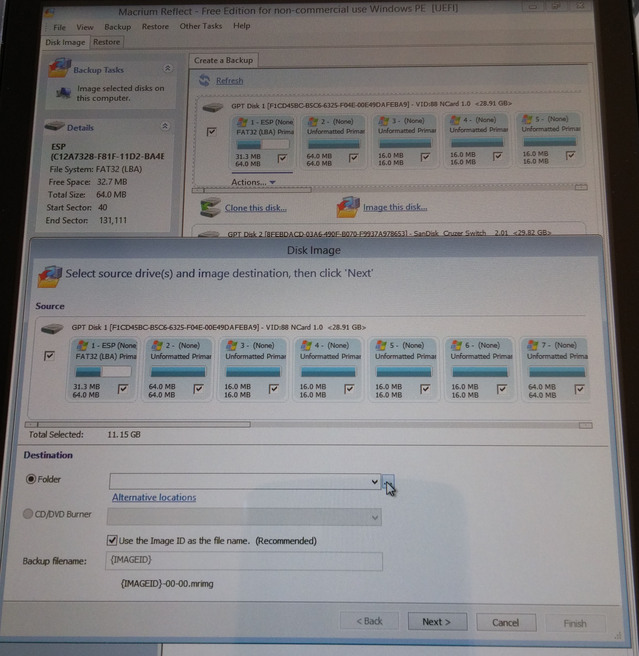The height and width of the screenshot is (656, 639).
Task: Click Windows flag icon of partition 3 in dialog
Action: pos(232,346)
